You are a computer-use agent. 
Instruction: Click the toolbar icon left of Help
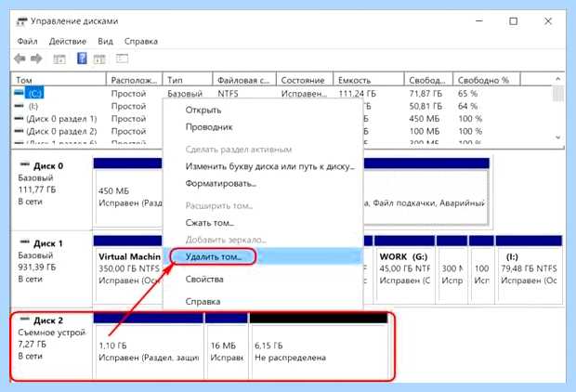click(59, 59)
